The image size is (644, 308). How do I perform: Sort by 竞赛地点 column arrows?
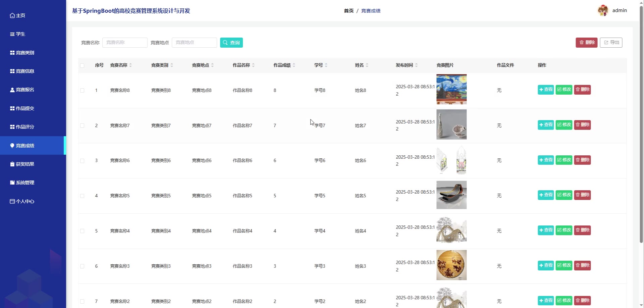(x=212, y=65)
